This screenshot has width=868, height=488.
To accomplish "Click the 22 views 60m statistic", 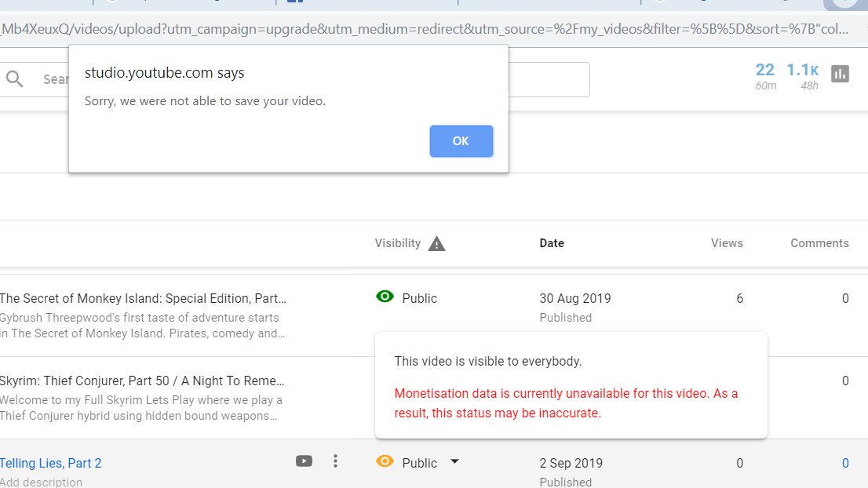I will click(766, 76).
